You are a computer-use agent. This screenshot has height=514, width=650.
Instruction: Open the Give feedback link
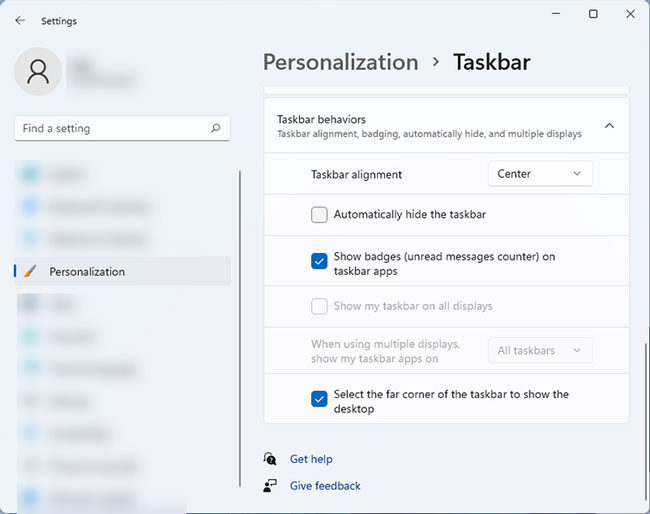(325, 486)
